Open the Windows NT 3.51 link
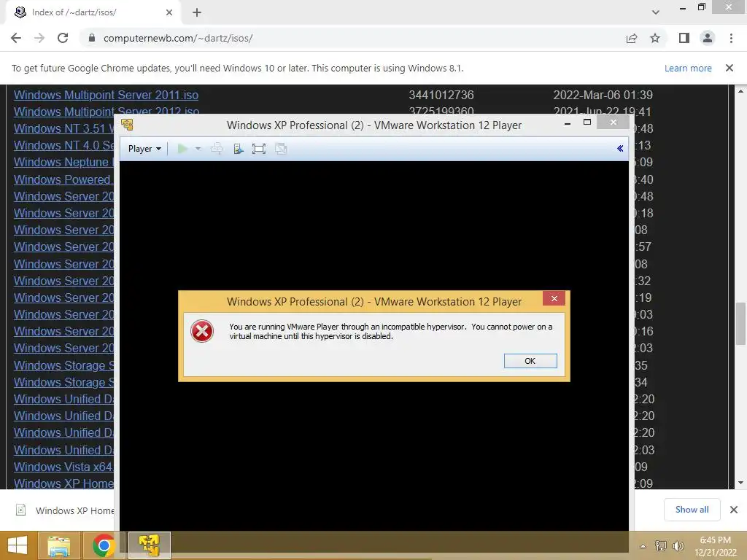 [x=64, y=128]
